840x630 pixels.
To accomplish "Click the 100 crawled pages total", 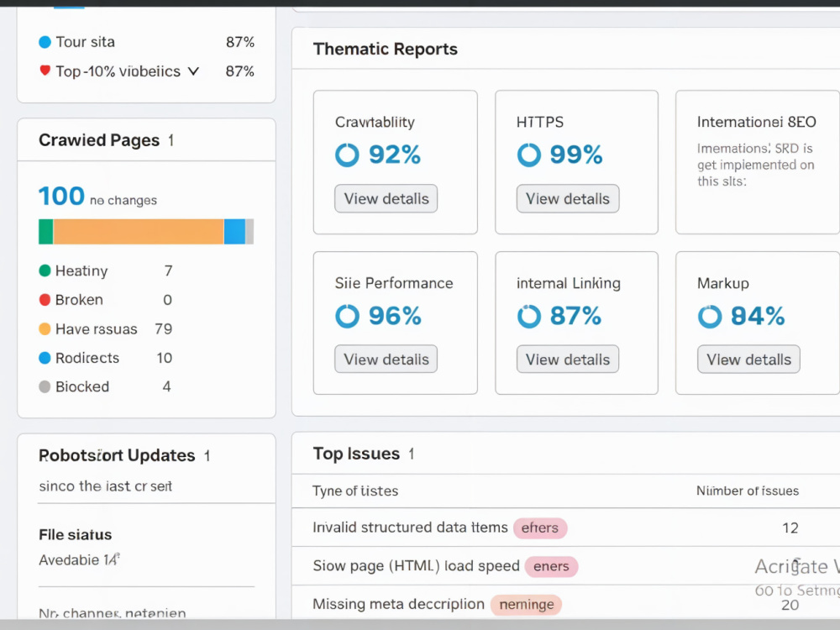I will [61, 196].
